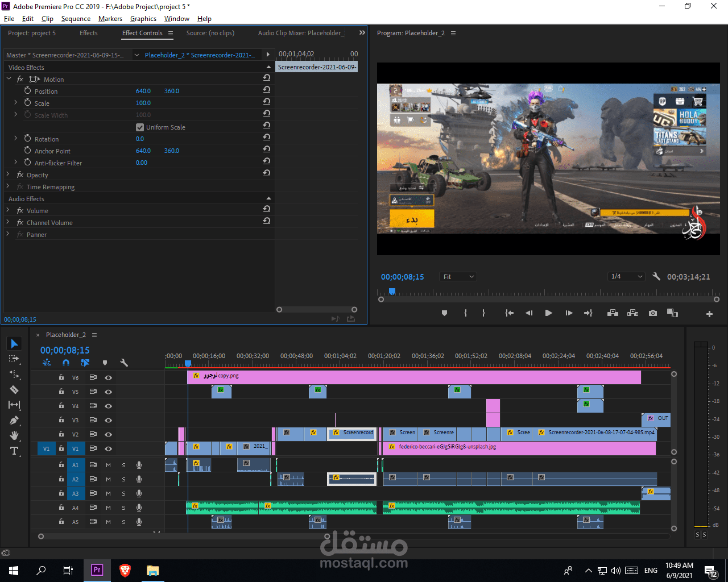
Task: Expand Volume audio effect
Action: point(8,210)
